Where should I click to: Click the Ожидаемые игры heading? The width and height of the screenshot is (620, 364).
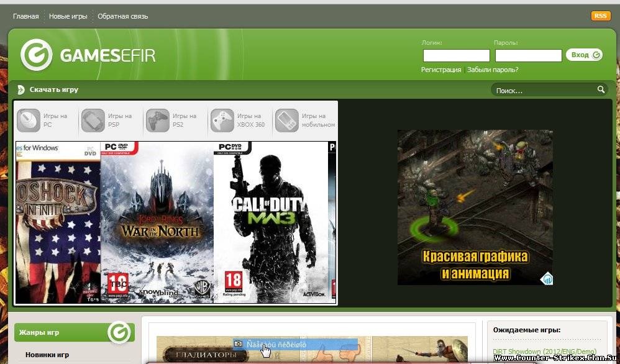(x=527, y=330)
